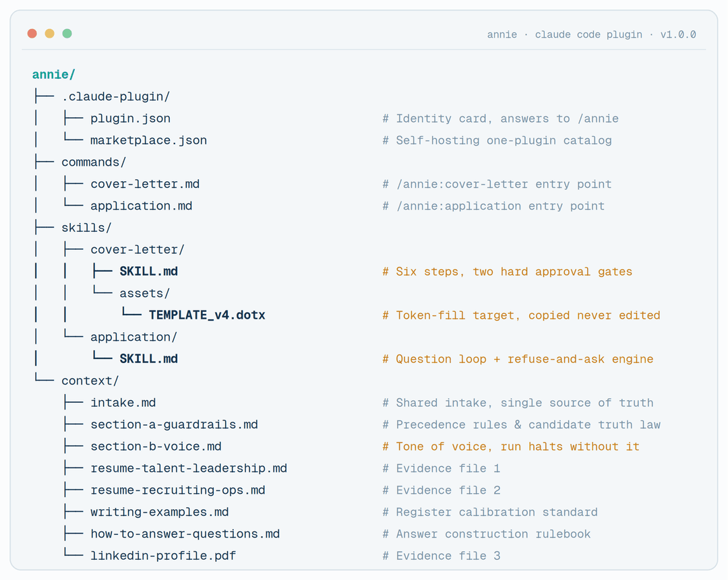The height and width of the screenshot is (580, 728).
Task: Open plugin.json file
Action: 131,119
